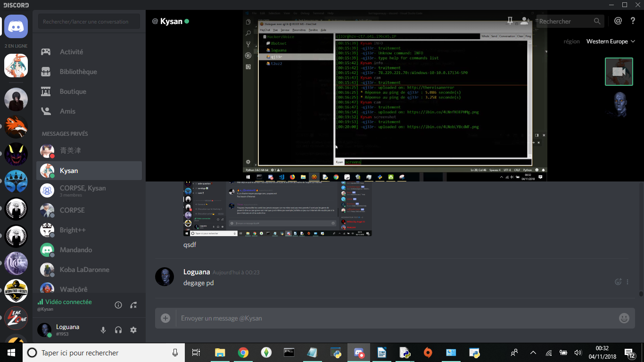
Task: Toggle microphone mute
Action: [103, 330]
